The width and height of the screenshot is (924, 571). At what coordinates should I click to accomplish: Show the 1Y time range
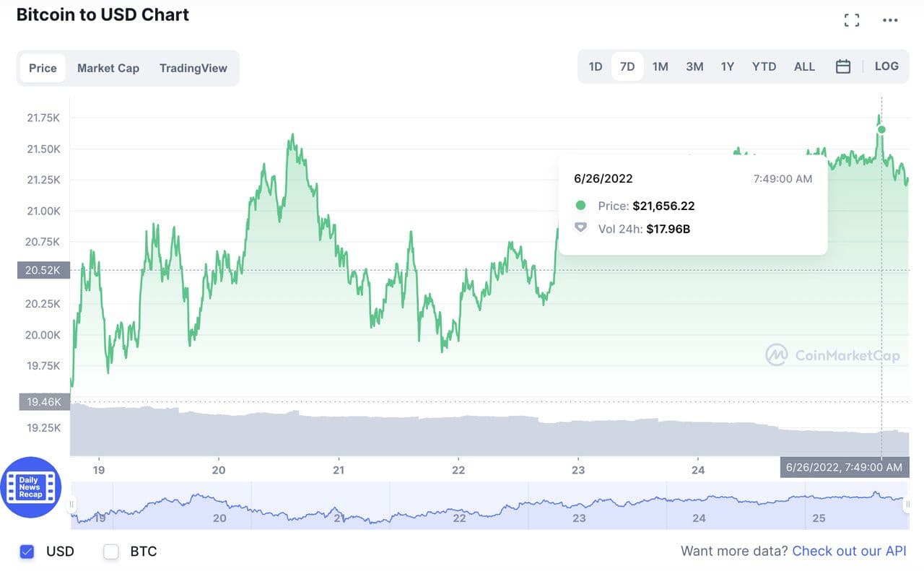pos(728,66)
